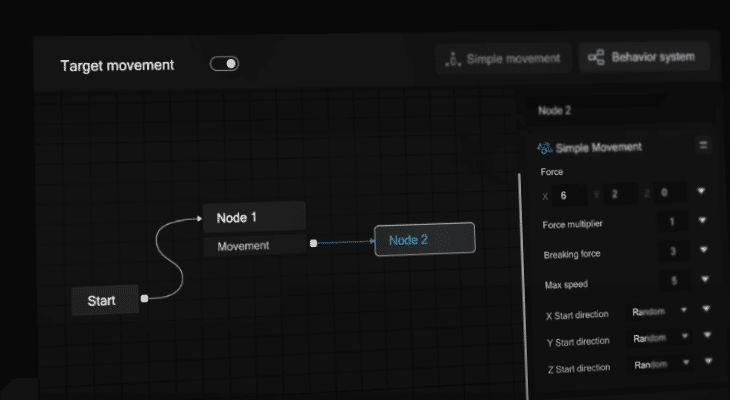The image size is (730, 400).
Task: Switch to Behavior system tab
Action: 644,57
